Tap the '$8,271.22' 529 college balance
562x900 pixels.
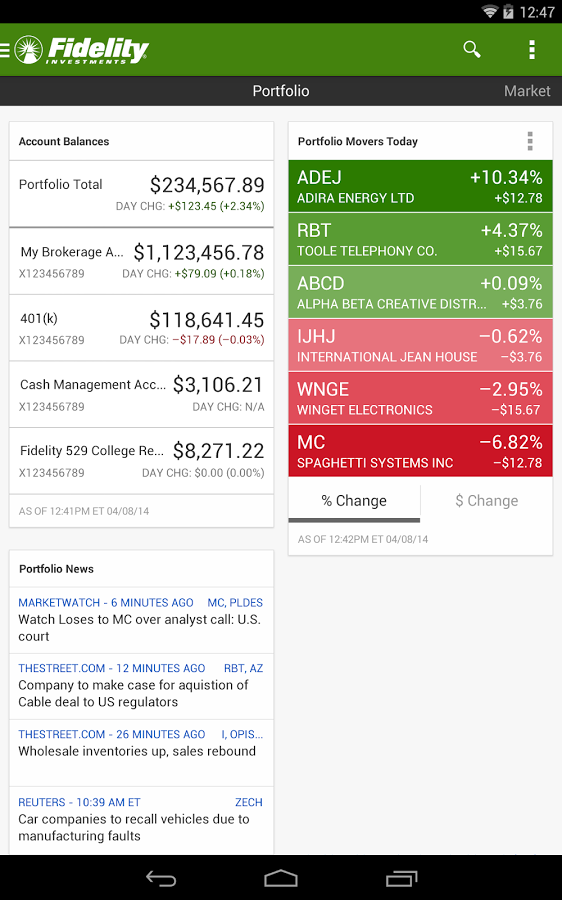tap(218, 451)
